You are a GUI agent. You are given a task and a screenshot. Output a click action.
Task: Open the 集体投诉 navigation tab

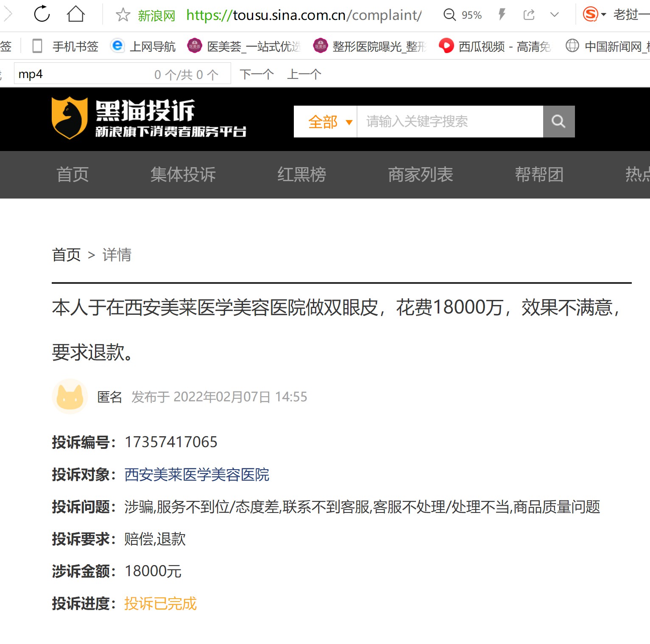[183, 174]
